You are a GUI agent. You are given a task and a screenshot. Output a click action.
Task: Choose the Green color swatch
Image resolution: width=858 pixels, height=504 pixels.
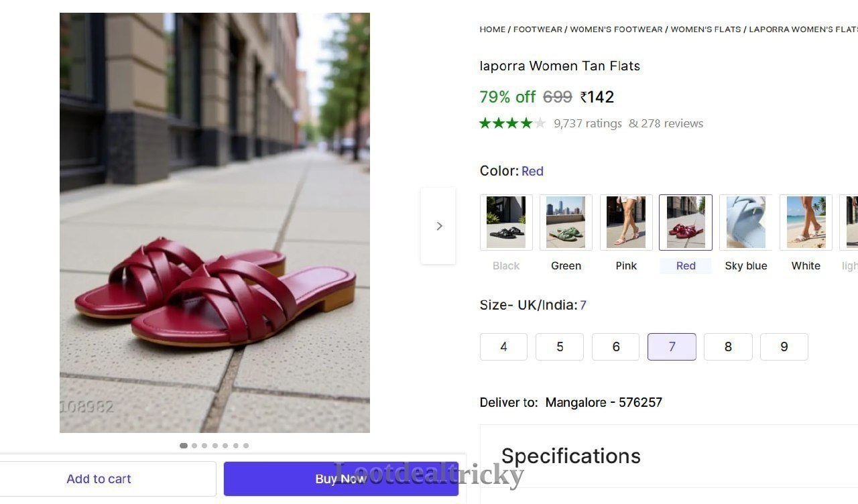click(566, 223)
